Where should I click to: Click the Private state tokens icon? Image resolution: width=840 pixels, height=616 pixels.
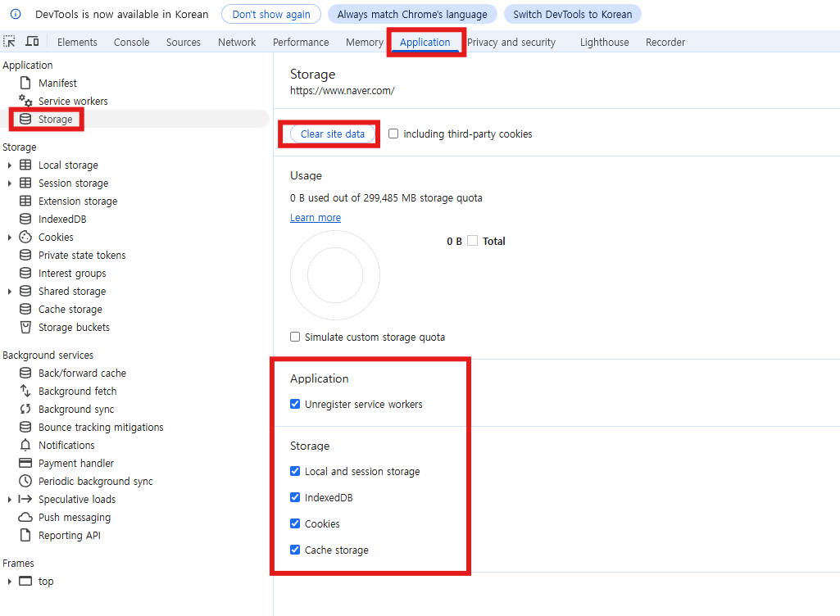tap(25, 255)
